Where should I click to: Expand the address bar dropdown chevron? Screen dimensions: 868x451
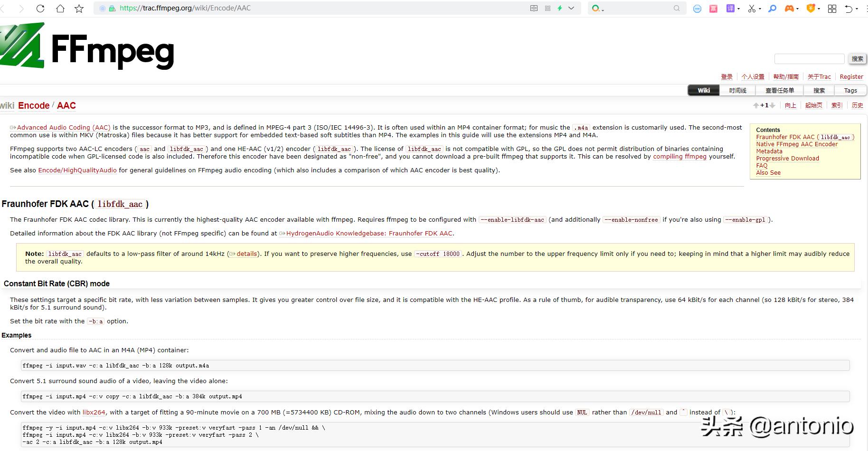[571, 8]
